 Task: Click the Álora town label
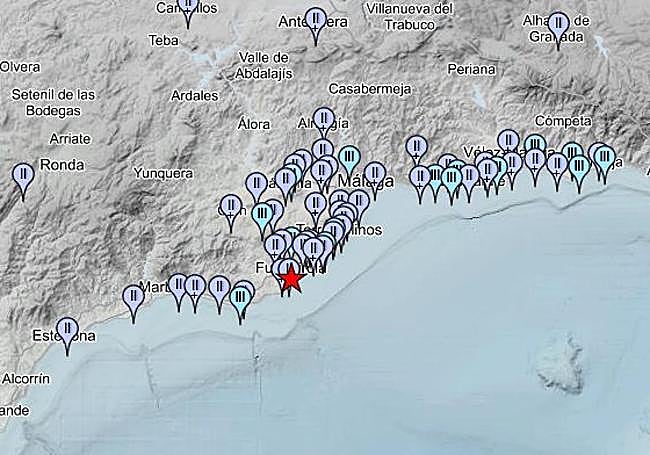coord(254,124)
